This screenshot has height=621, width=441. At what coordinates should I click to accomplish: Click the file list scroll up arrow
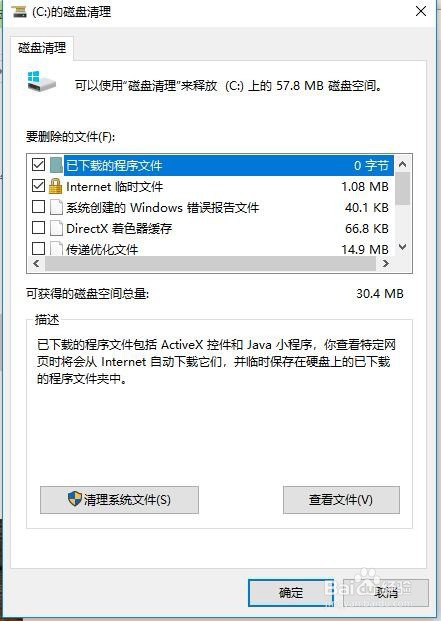[403, 164]
